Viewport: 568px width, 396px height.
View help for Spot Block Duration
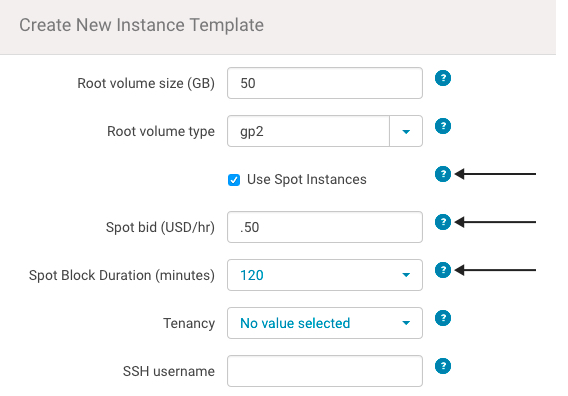click(443, 270)
